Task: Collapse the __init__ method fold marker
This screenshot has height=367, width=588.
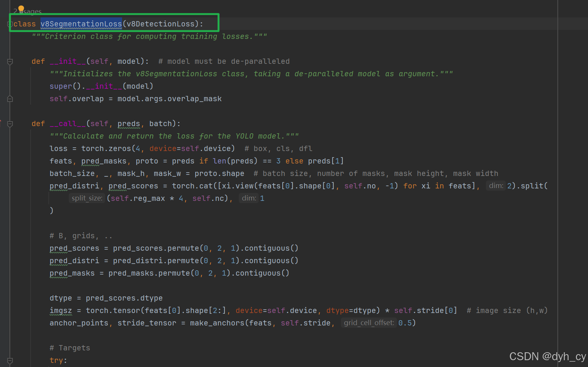Action: 10,61
